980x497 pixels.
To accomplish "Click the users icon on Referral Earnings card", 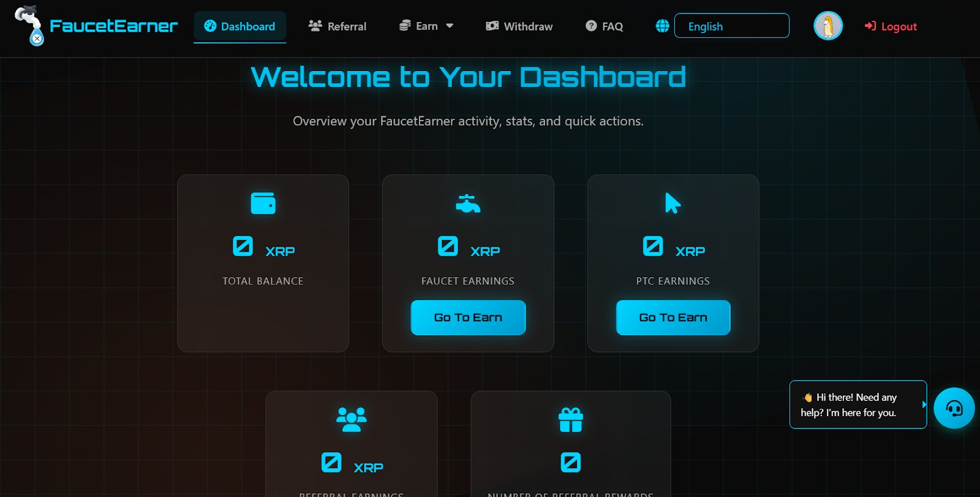I will (x=352, y=420).
